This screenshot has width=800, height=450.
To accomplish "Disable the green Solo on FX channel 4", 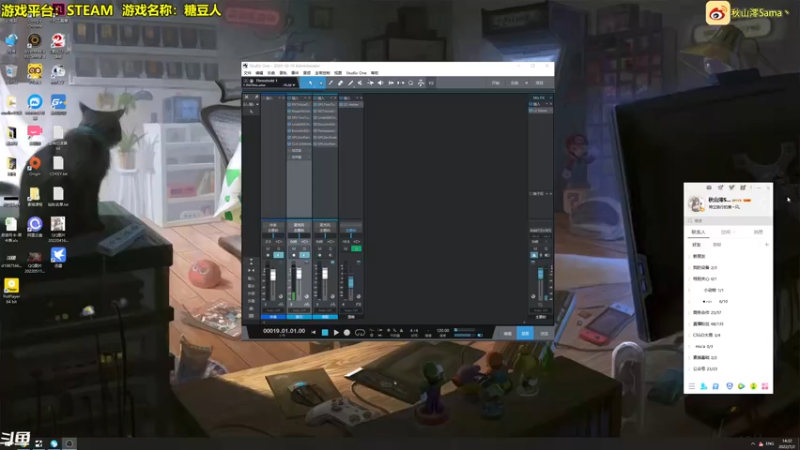I will tap(356, 248).
